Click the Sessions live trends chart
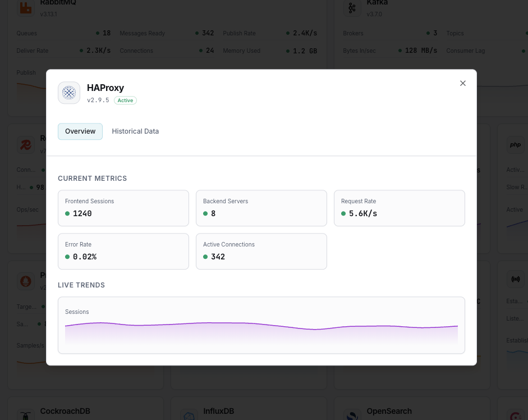Viewport: 528px width, 420px height. pos(261,325)
